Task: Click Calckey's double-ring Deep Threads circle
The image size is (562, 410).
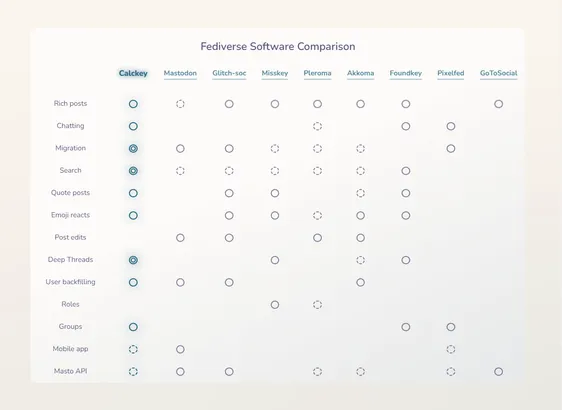Action: [x=133, y=260]
